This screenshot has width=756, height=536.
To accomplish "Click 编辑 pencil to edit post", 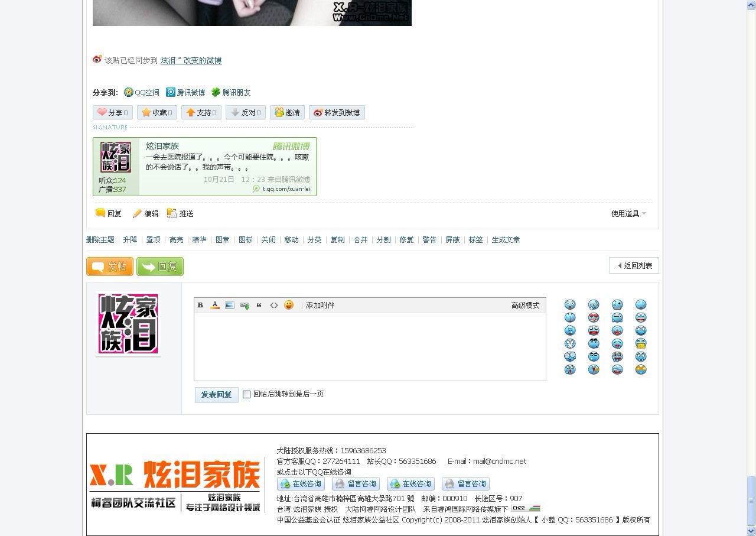I will (146, 214).
